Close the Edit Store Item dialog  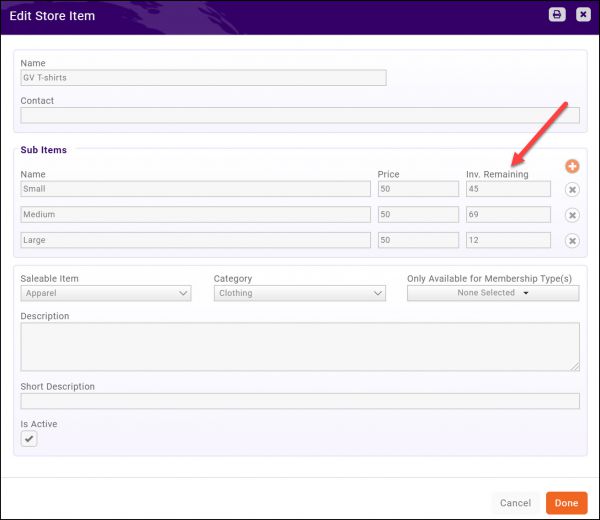[x=583, y=15]
